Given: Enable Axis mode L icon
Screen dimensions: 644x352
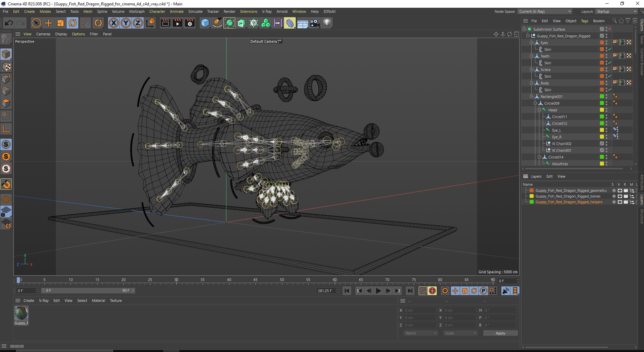Looking at the screenshot, I should click(x=6, y=129).
